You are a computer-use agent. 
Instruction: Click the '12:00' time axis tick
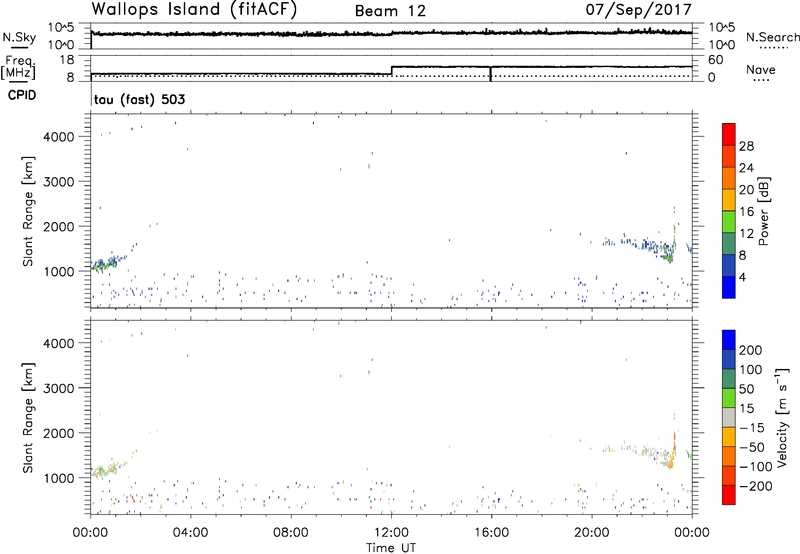pos(391,533)
